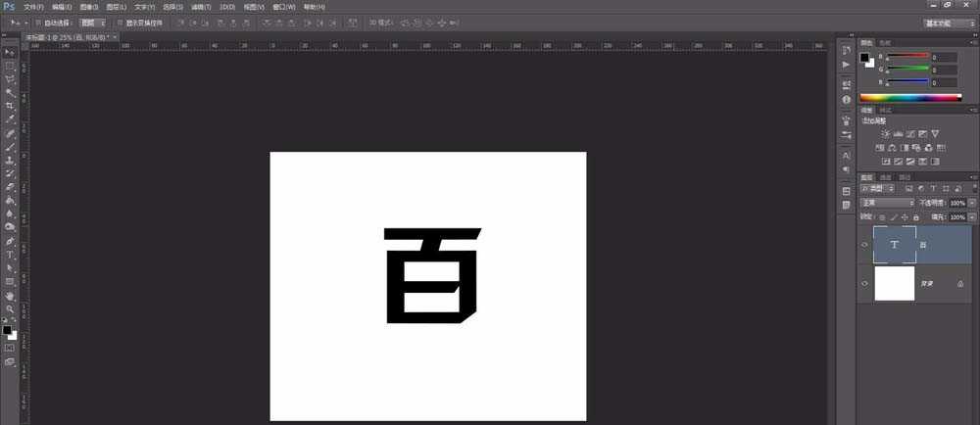Viewport: 980px width, 425px height.
Task: Hide the 背景 background layer
Action: click(x=864, y=283)
